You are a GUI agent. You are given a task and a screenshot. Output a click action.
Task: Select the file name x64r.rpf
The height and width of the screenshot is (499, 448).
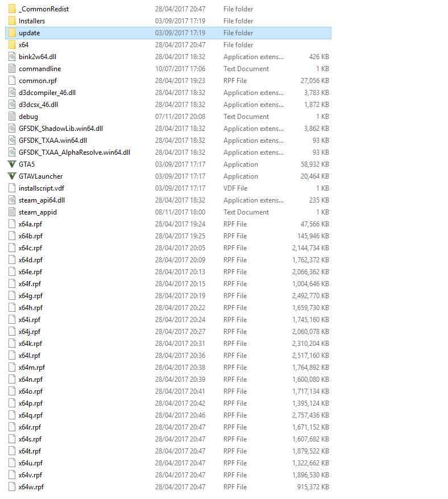tap(30, 427)
